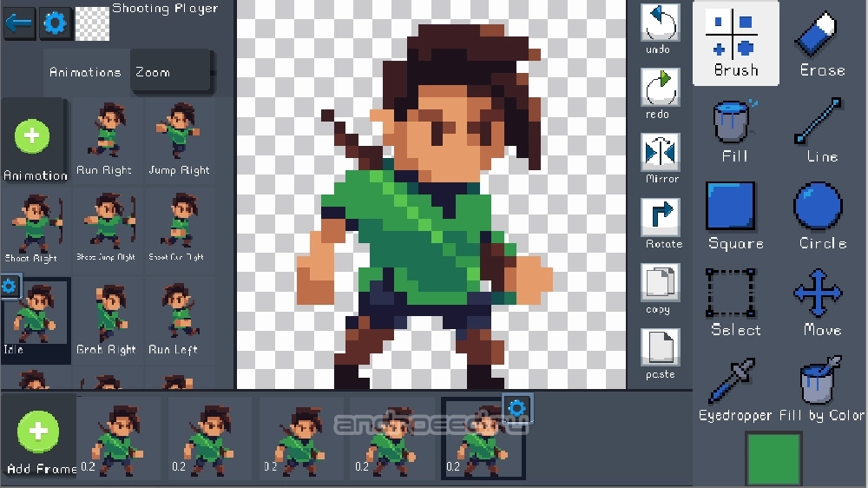The height and width of the screenshot is (488, 868).
Task: Click the Add Frame button
Action: click(x=39, y=438)
